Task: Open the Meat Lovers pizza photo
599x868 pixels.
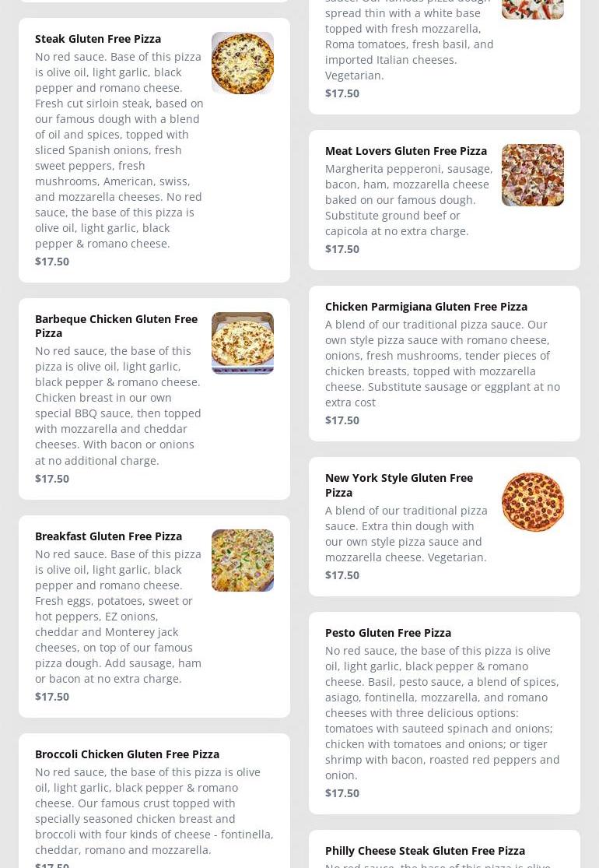Action: coord(533,175)
